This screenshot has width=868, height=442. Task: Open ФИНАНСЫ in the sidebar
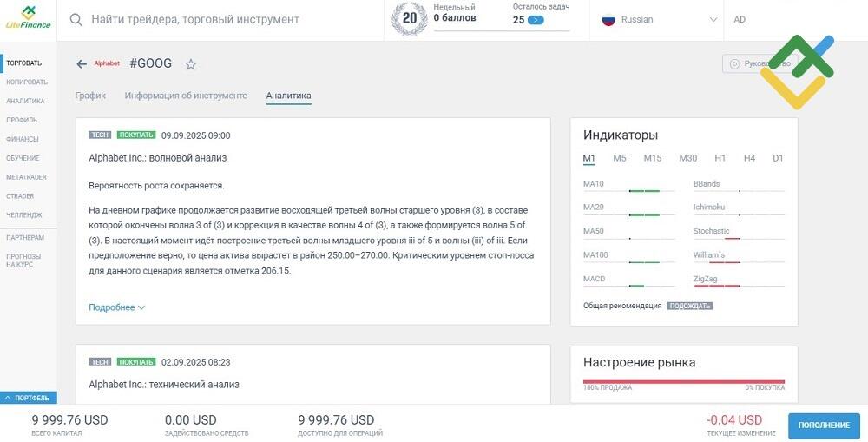tap(23, 139)
